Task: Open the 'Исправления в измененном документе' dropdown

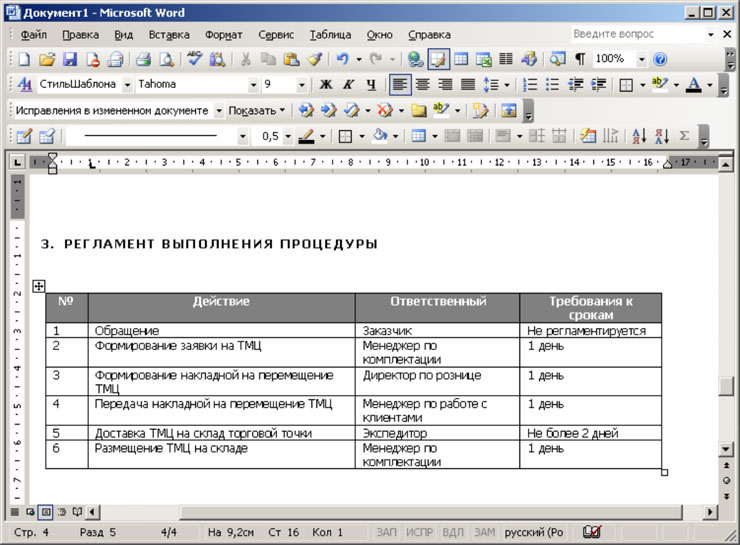Action: [218, 110]
